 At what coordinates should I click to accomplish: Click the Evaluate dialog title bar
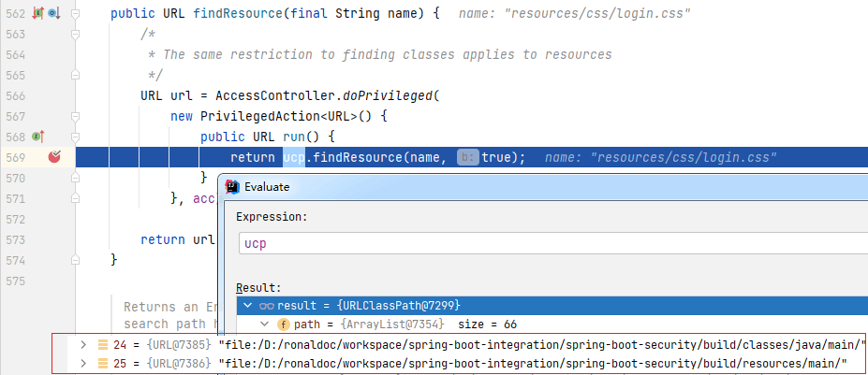click(543, 186)
